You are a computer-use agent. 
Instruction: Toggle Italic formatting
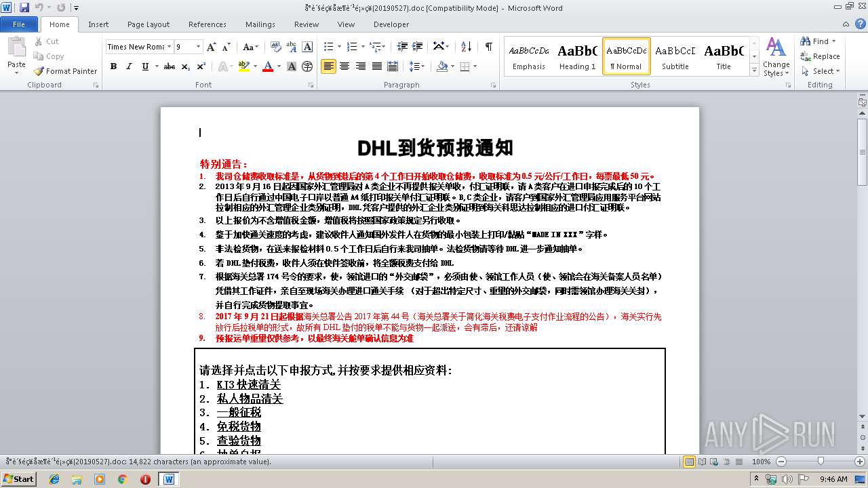[x=129, y=66]
